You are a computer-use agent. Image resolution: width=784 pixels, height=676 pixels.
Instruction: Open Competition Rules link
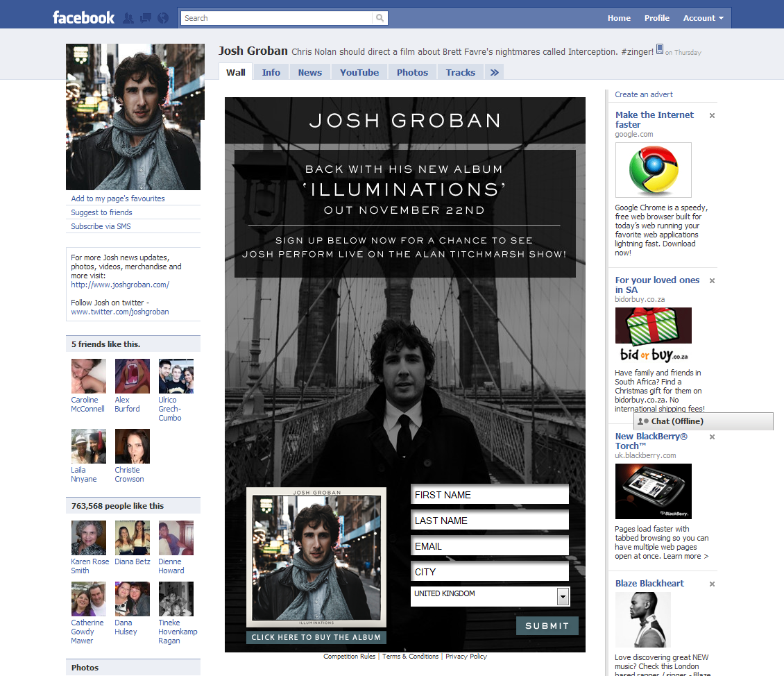[349, 657]
